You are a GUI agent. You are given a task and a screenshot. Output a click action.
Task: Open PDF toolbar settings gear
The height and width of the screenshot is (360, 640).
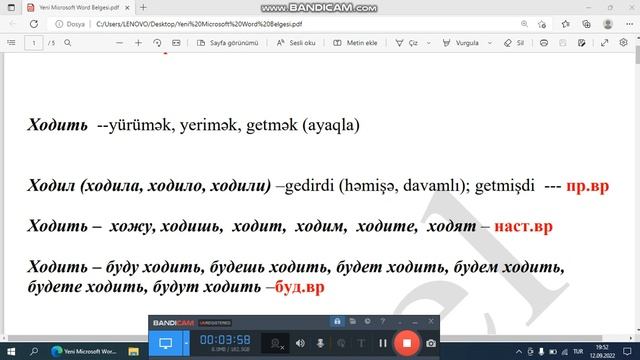(x=623, y=42)
